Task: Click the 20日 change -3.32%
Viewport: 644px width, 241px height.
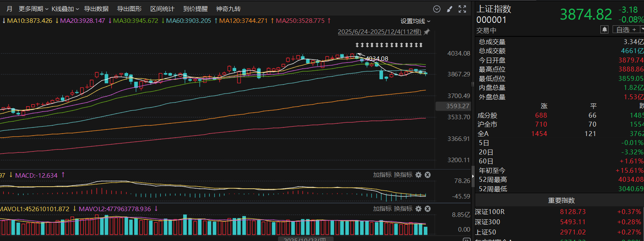Action: [632, 152]
